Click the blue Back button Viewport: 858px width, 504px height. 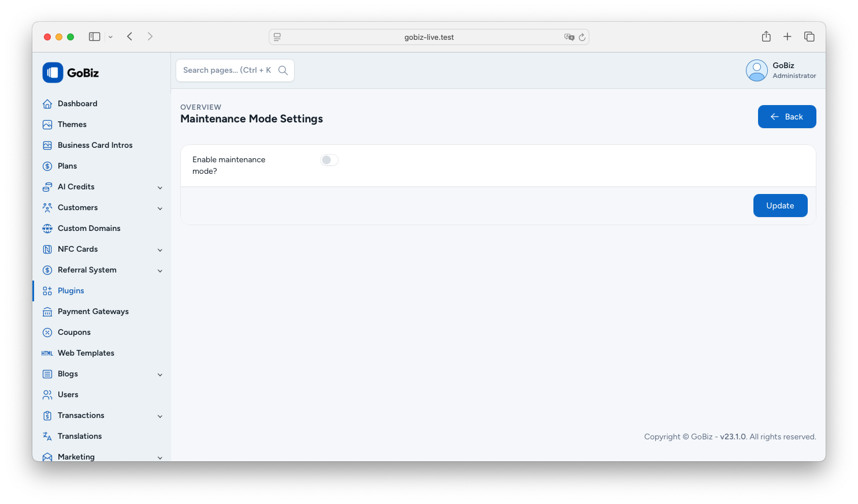[787, 117]
